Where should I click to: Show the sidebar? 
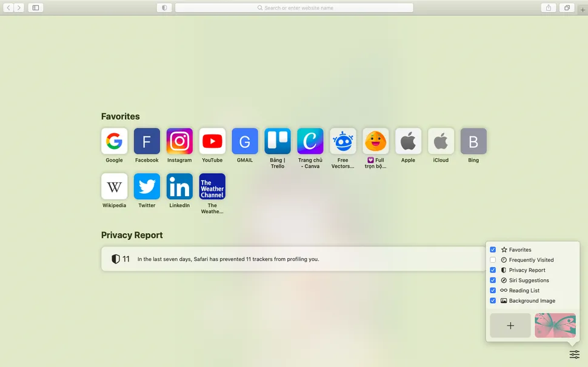point(35,8)
